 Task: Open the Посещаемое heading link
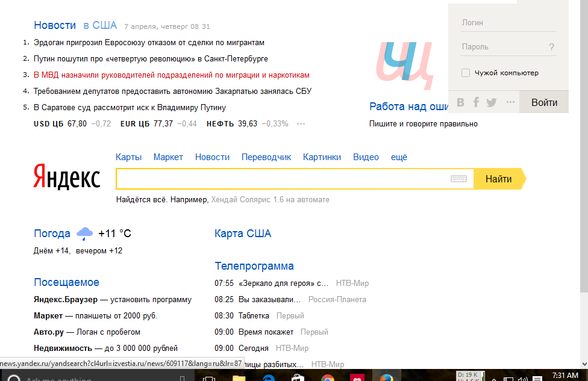(66, 282)
